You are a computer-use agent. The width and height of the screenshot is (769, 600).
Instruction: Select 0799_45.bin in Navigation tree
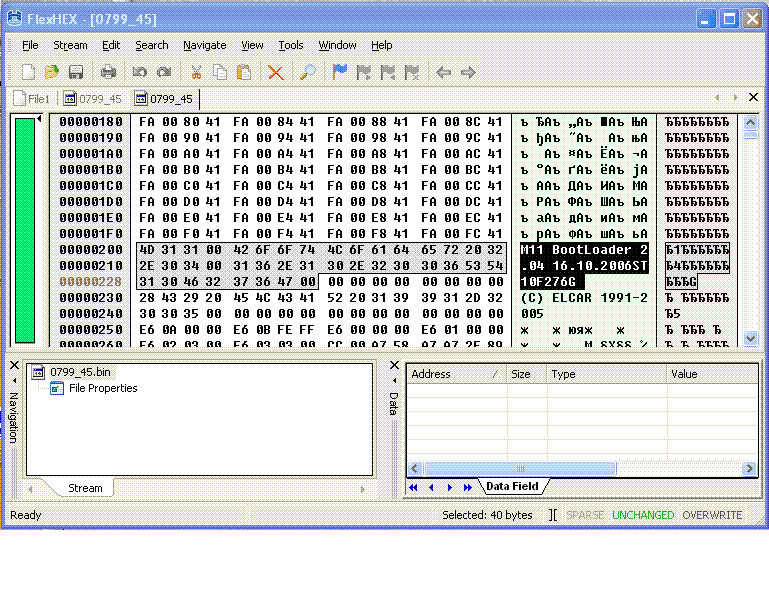point(73,372)
